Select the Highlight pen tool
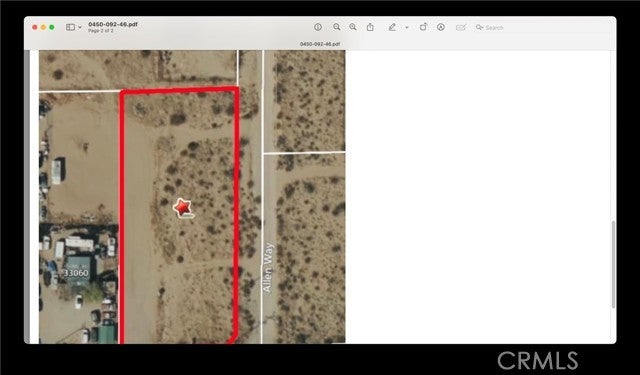This screenshot has width=640, height=375. pos(392,27)
